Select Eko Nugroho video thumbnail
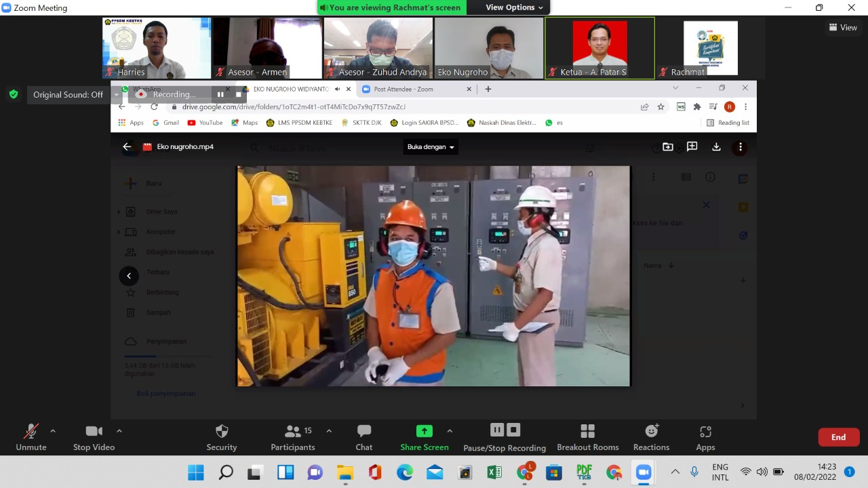Screen dimensions: 868x488 (x=489, y=48)
